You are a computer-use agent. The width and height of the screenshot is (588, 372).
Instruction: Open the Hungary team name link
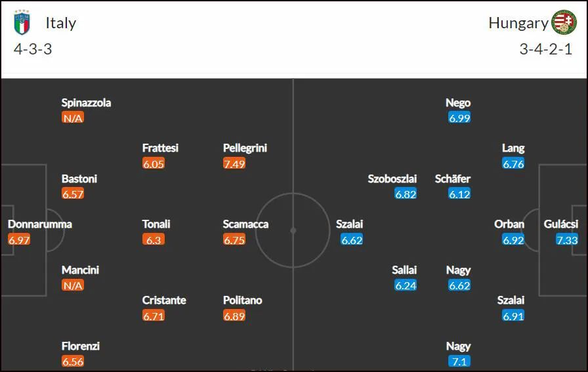click(x=518, y=23)
